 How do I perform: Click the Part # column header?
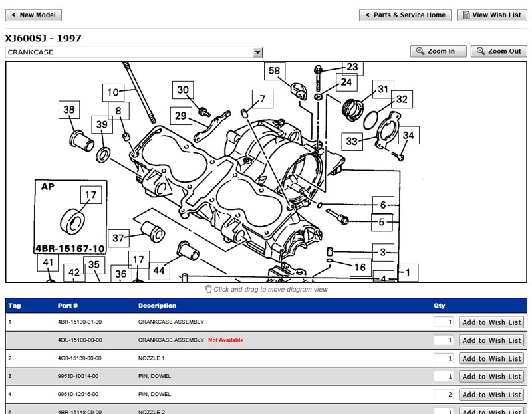coord(68,306)
